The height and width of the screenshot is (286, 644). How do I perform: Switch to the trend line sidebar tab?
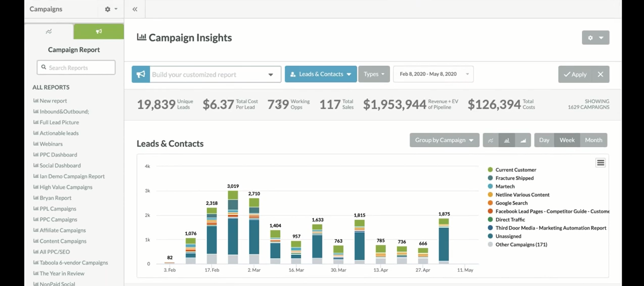coord(49,31)
